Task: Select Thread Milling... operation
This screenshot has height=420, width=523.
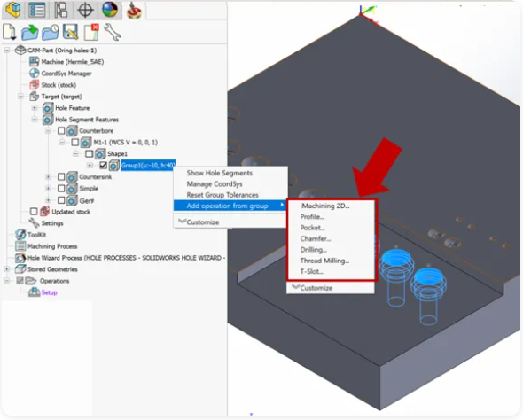Action: [324, 261]
